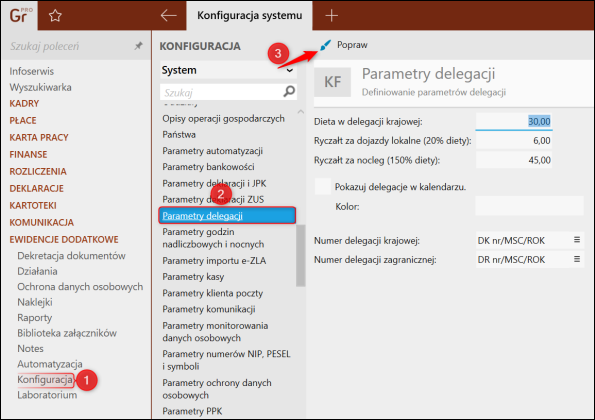The height and width of the screenshot is (420, 595).
Task: Enable Pokazuj delegacje w kalendarzu checkbox
Action: 323,187
